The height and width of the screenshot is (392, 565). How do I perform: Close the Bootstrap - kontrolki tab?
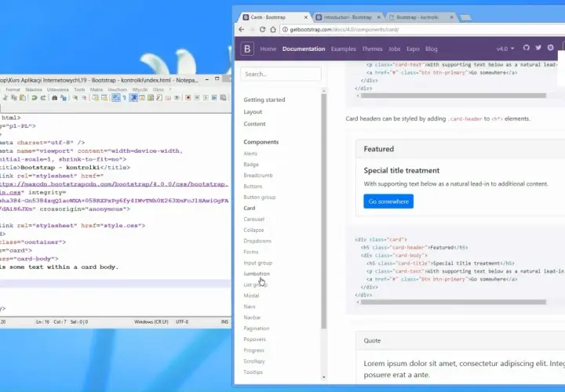(451, 17)
